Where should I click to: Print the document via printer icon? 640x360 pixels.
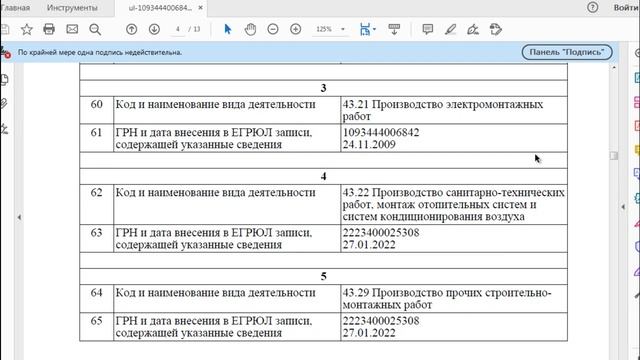pos(49,29)
